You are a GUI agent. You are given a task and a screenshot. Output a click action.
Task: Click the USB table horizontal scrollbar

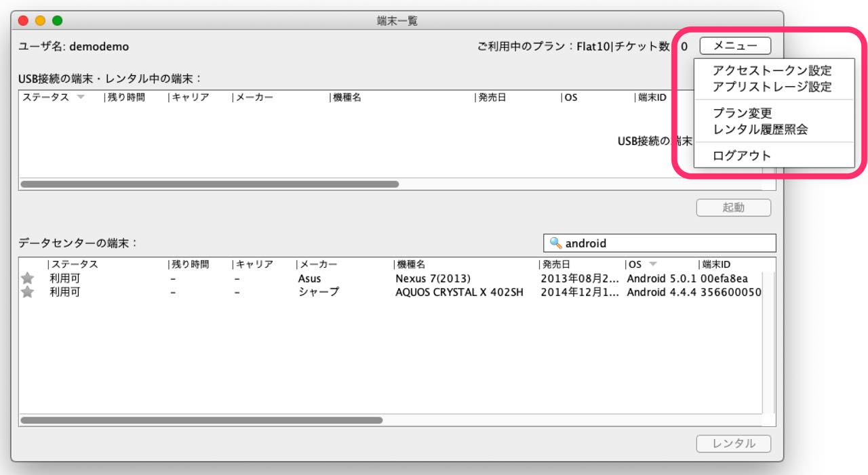(x=210, y=184)
